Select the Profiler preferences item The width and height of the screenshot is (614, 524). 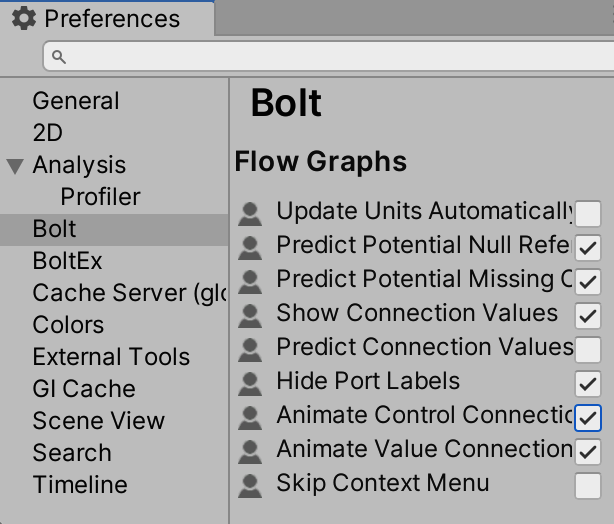click(100, 197)
